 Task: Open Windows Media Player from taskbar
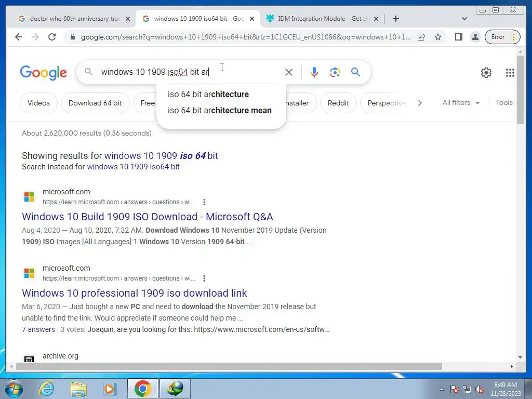[110, 389]
